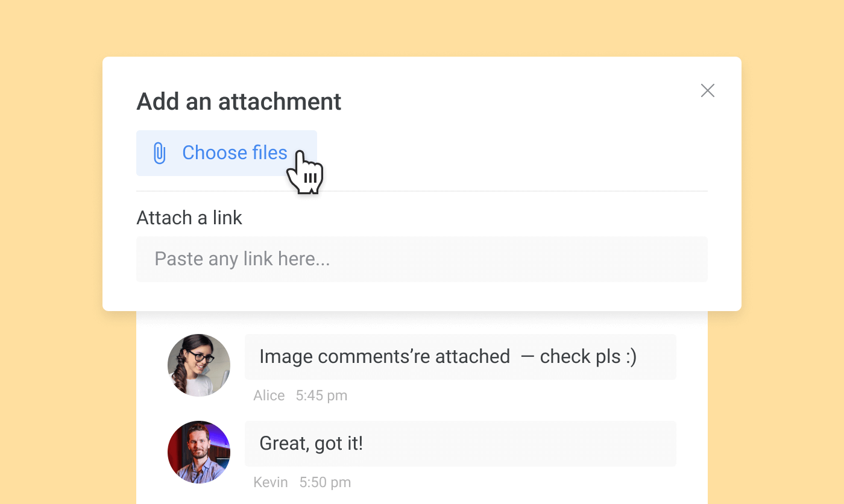The width and height of the screenshot is (844, 504).
Task: Click the 5:45 pm timestamp on Alice's message
Action: 321,395
